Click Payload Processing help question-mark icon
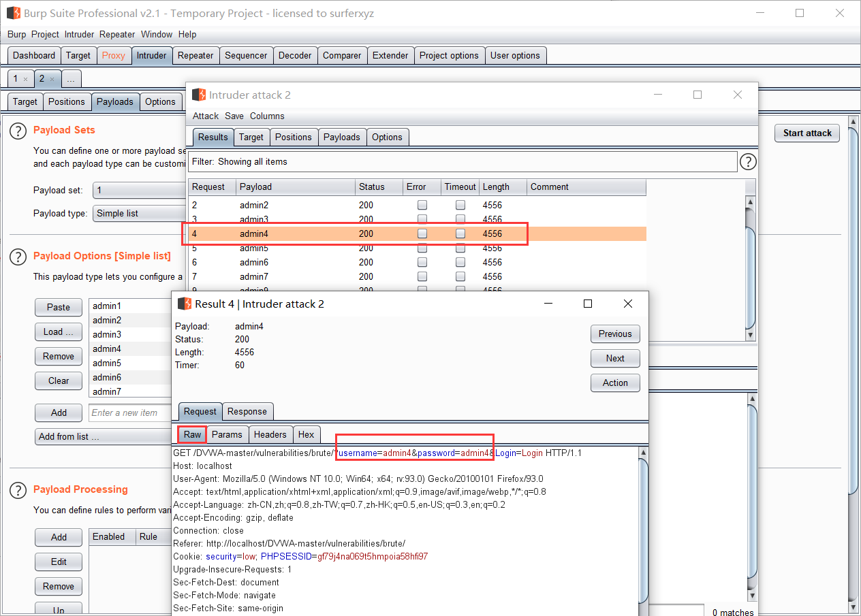The width and height of the screenshot is (861, 616). pyautogui.click(x=19, y=489)
